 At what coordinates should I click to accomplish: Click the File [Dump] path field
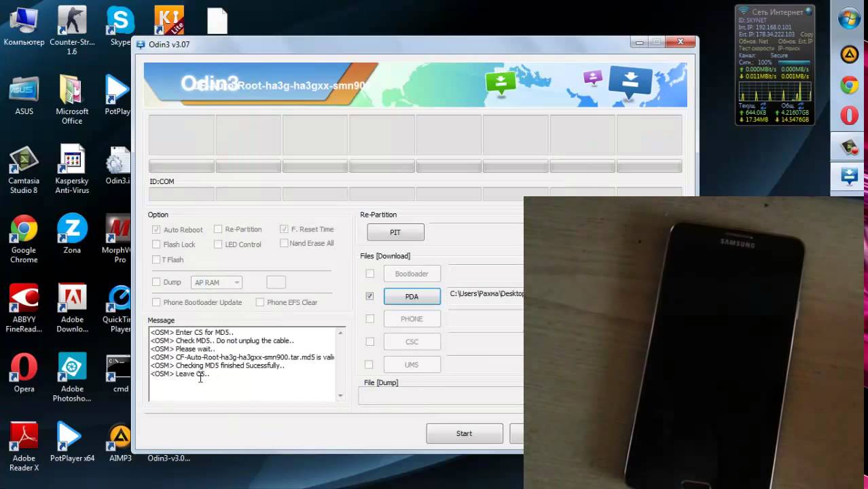point(441,396)
